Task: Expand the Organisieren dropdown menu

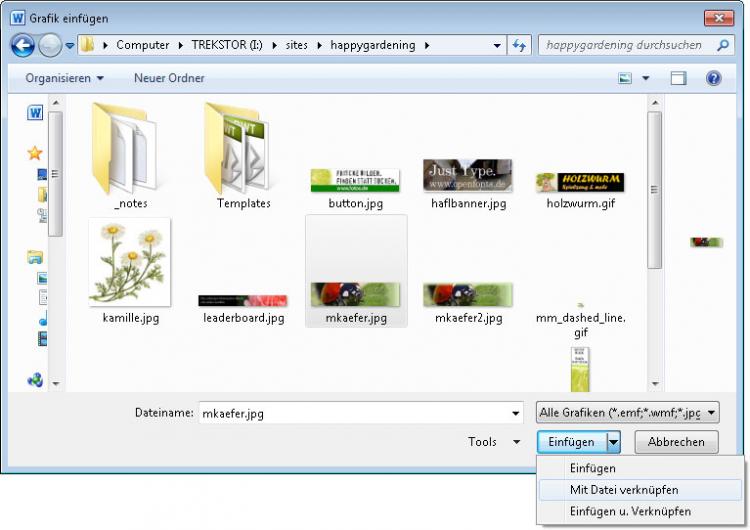Action: point(65,78)
